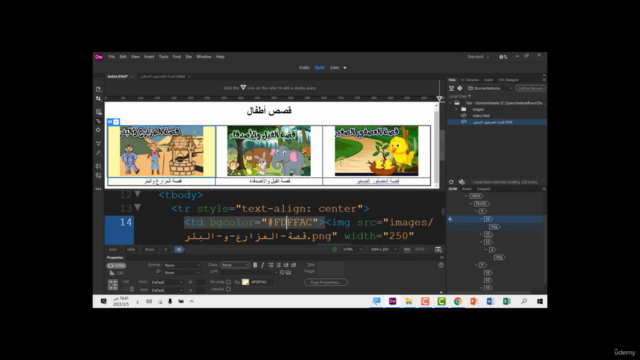
Task: Open Customize Toolbar ellipsis icon
Action: (98, 189)
